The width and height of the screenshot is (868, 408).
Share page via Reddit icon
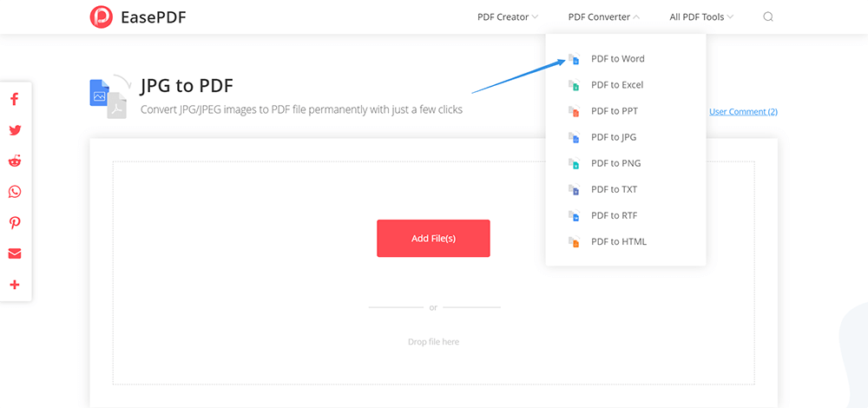pyautogui.click(x=15, y=161)
